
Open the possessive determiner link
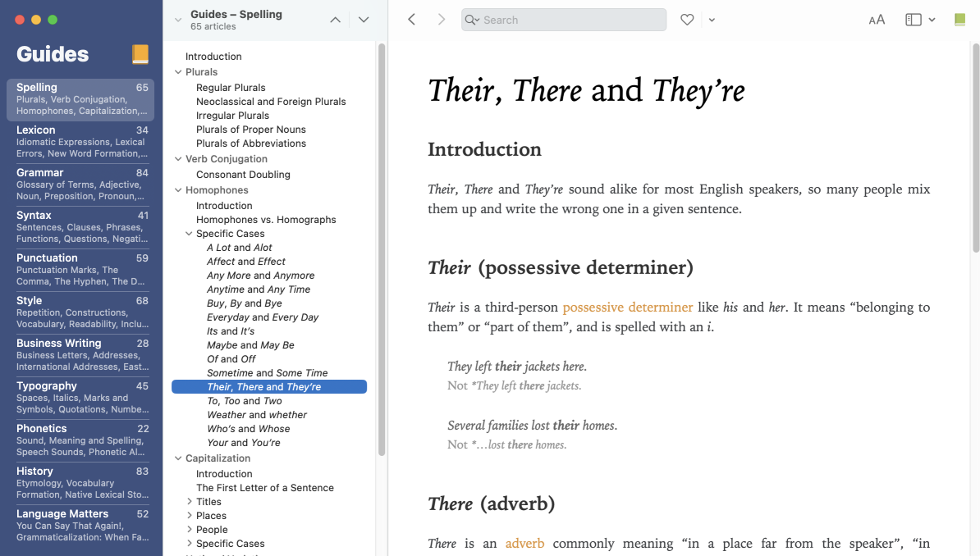(628, 308)
